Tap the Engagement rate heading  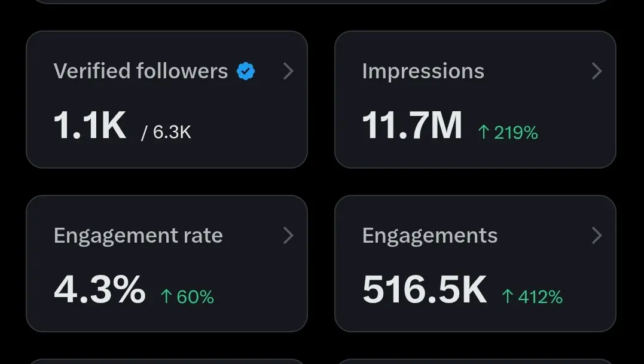(x=138, y=235)
